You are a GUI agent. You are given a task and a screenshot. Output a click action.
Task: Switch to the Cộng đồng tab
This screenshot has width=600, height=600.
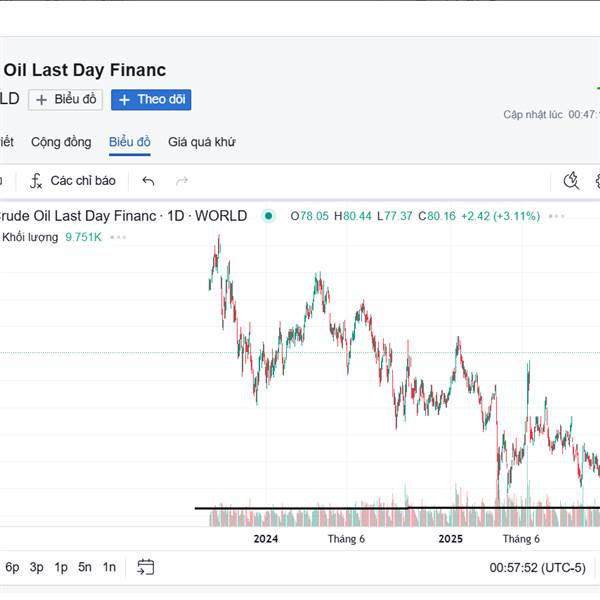(61, 142)
